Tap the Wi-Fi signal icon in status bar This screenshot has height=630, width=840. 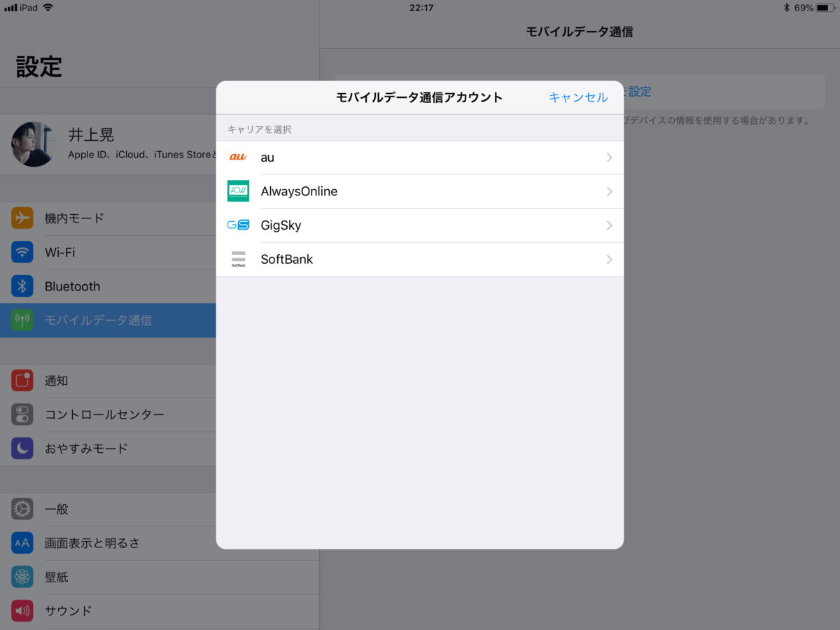pyautogui.click(x=48, y=8)
